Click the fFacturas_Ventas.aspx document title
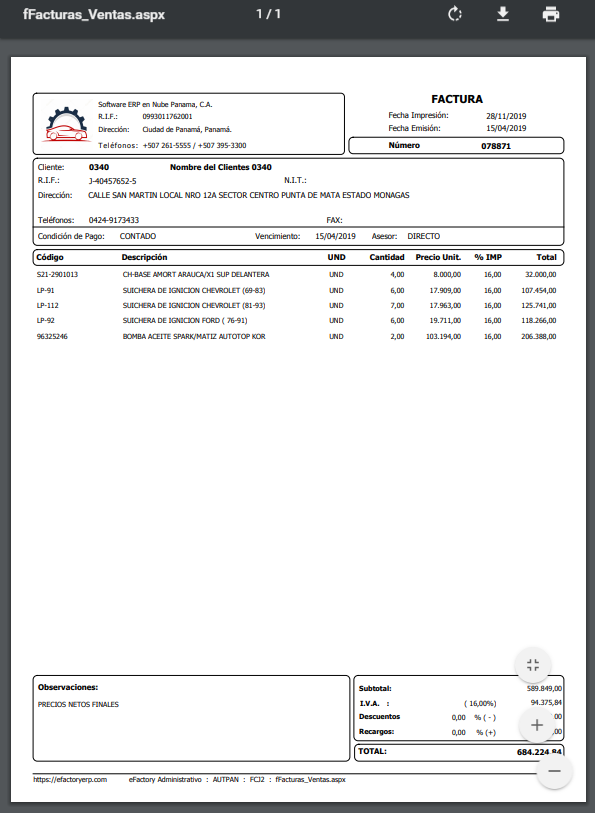 tap(94, 15)
